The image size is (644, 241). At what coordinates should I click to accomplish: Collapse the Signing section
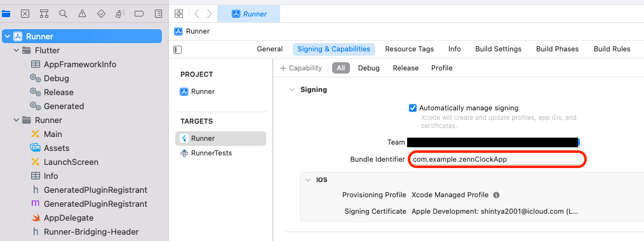coord(292,89)
